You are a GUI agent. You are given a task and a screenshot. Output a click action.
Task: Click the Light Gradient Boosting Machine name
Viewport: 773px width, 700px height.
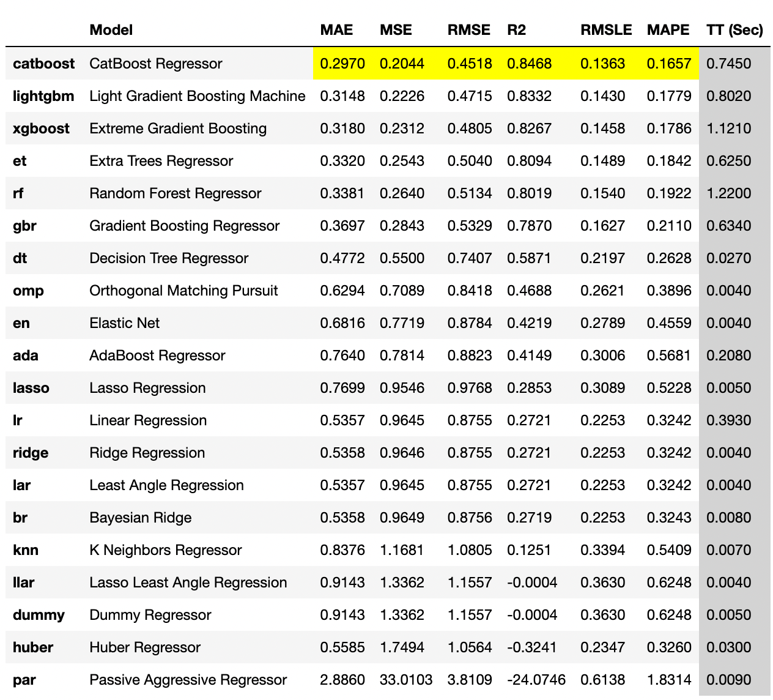[x=197, y=96]
